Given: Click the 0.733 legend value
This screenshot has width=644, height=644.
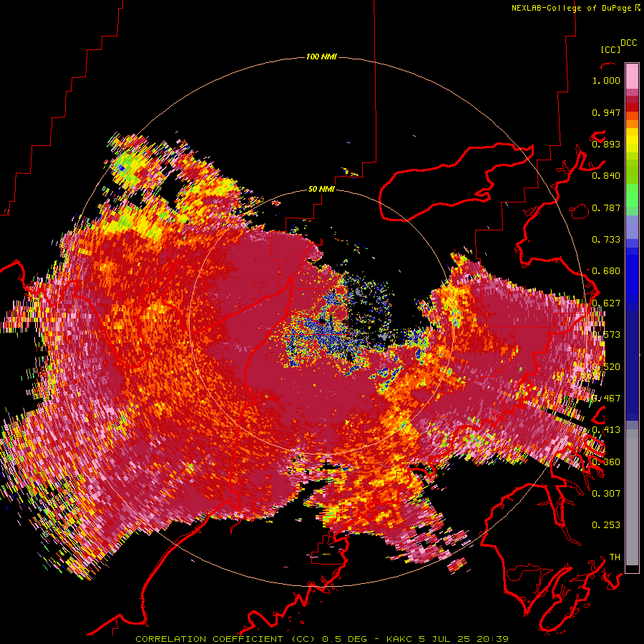Looking at the screenshot, I should point(606,240).
